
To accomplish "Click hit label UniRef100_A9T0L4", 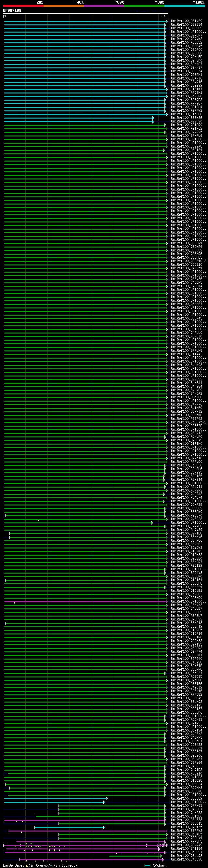I will click(x=187, y=107).
